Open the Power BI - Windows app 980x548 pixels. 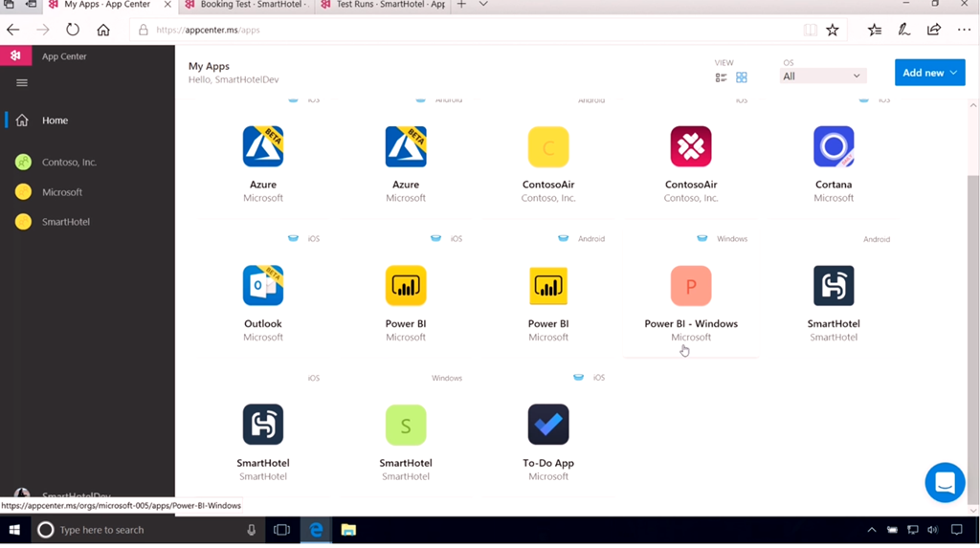pyautogui.click(x=691, y=286)
